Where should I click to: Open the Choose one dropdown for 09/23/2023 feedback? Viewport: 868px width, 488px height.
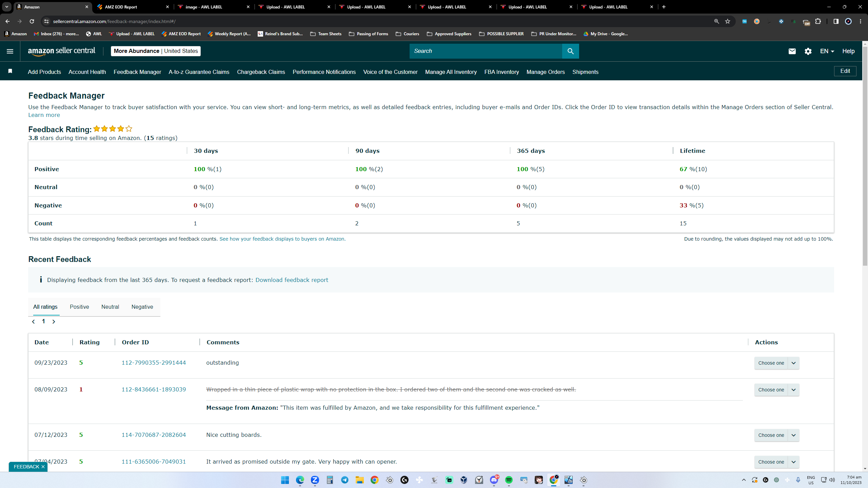776,363
